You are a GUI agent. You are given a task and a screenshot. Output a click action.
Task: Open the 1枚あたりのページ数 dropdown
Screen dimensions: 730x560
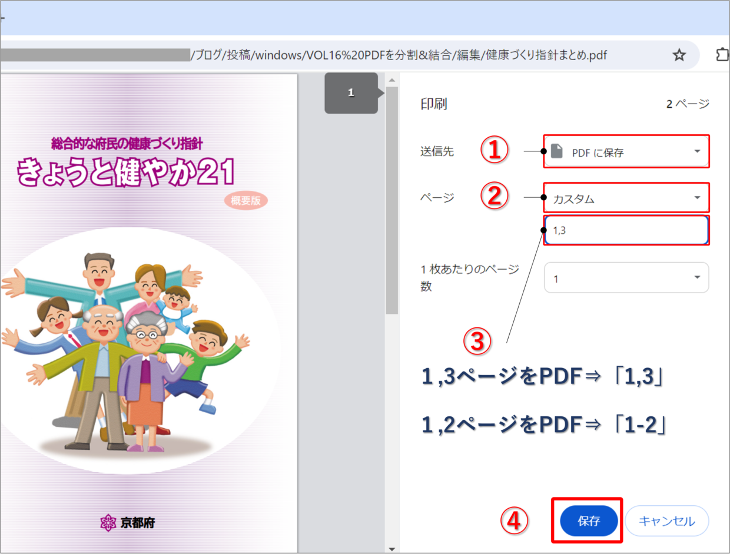click(x=626, y=278)
